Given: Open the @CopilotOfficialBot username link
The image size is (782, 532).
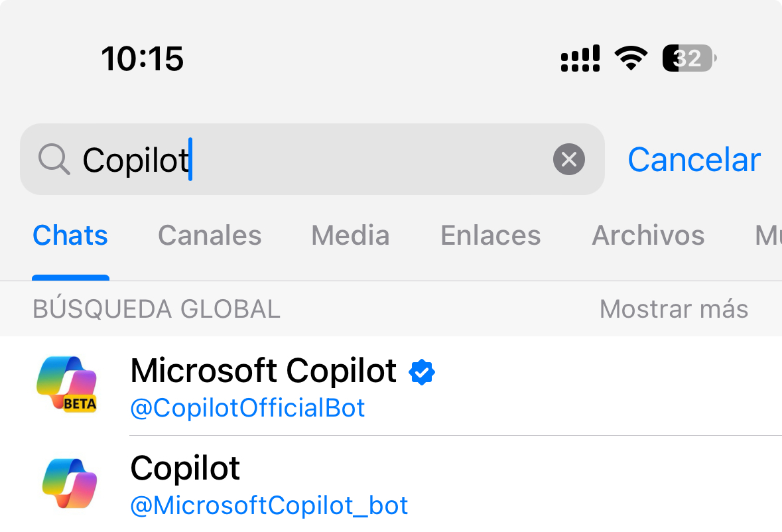Looking at the screenshot, I should coord(247,408).
